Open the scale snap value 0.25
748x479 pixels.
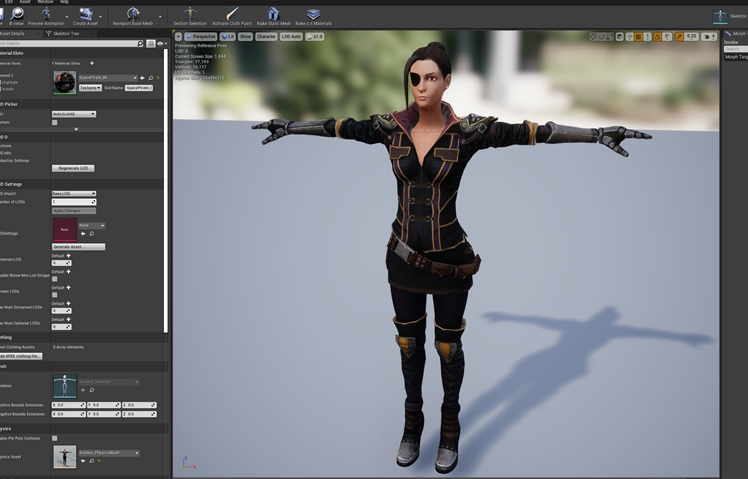(691, 37)
